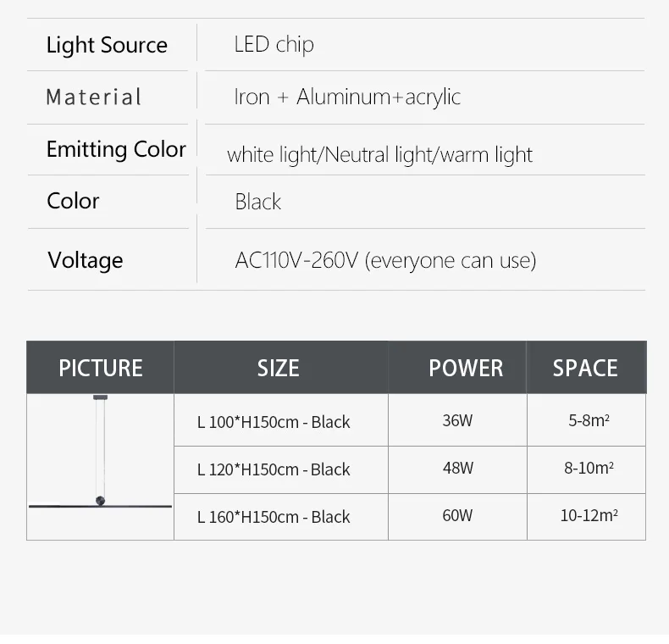Click the LED chip value
The height and width of the screenshot is (644, 669).
274,44
